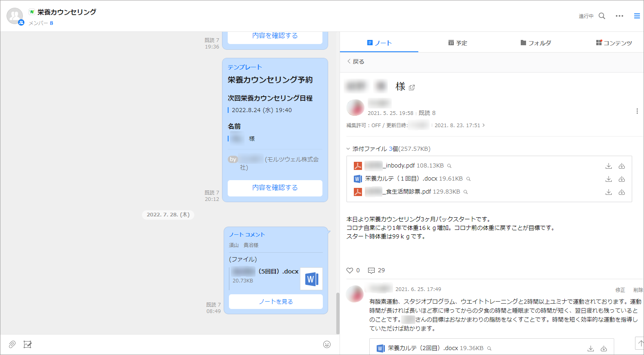Open the emoji picker in message bar
The height and width of the screenshot is (355, 644).
click(x=326, y=344)
